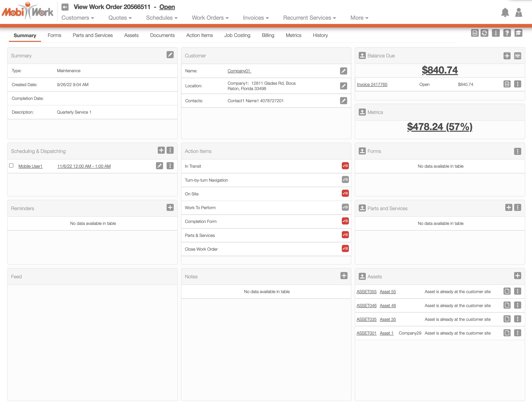Image resolution: width=532 pixels, height=412 pixels.
Task: Click the back arrow beside View Work Order
Action: click(65, 7)
